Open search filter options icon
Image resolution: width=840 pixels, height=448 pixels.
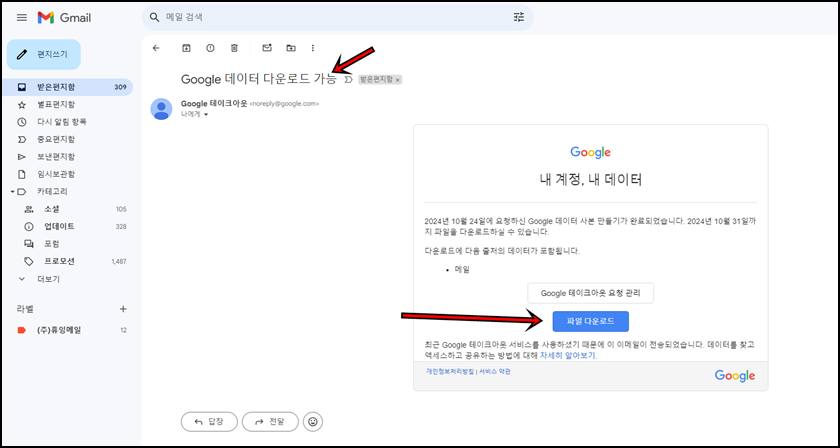(x=519, y=18)
